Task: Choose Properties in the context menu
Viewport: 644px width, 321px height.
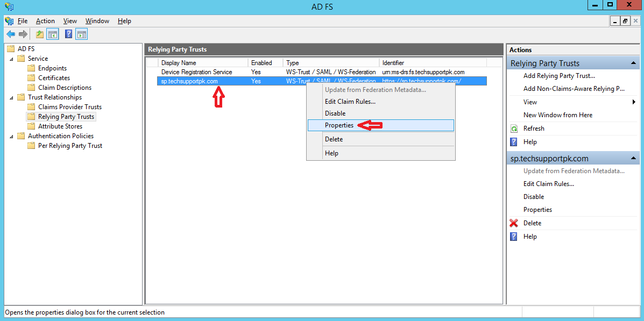Action: pyautogui.click(x=381, y=125)
